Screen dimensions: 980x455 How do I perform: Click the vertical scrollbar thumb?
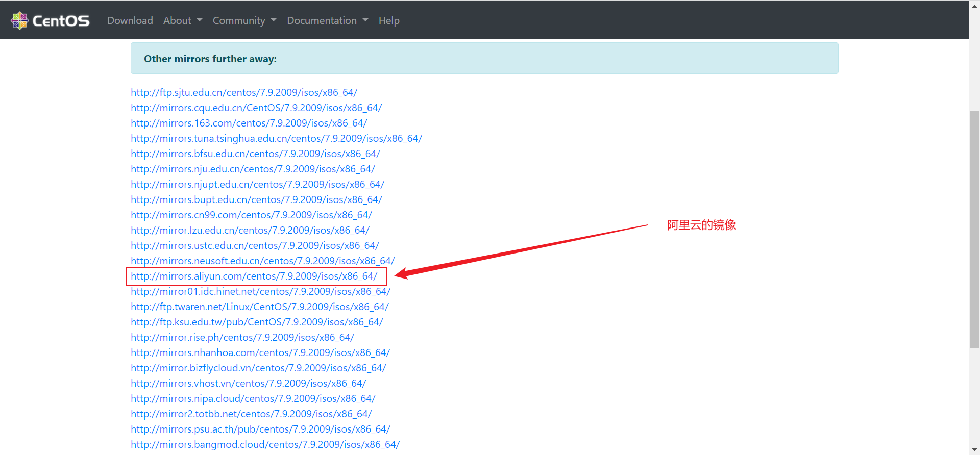coord(974,229)
